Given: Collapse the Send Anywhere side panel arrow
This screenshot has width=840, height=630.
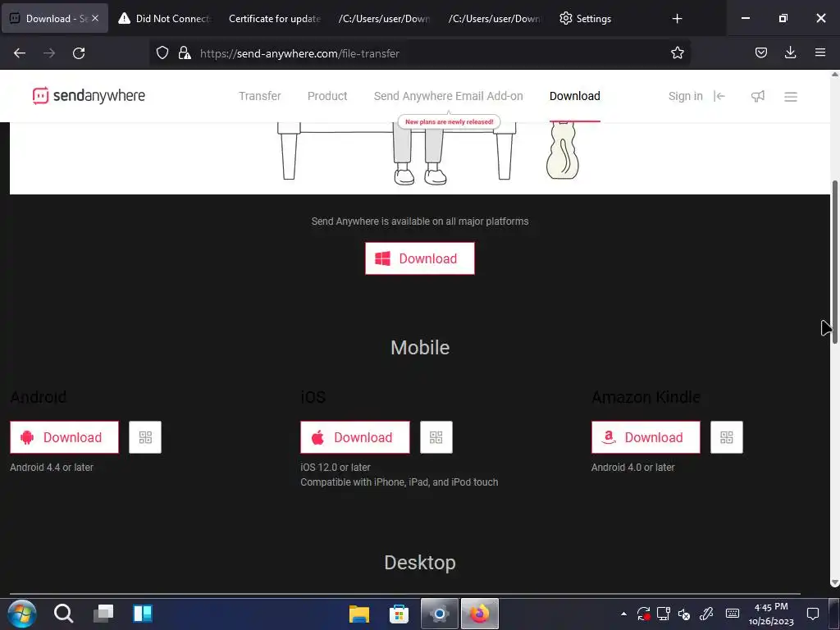Looking at the screenshot, I should [x=719, y=96].
